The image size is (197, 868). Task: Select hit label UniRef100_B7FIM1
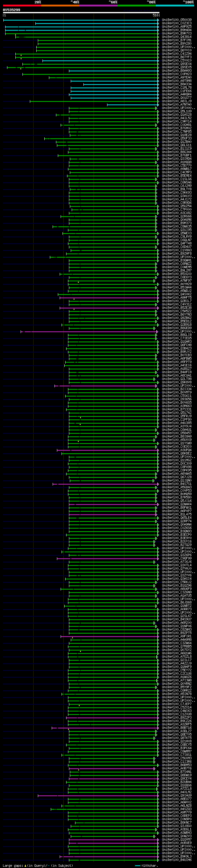point(177,40)
